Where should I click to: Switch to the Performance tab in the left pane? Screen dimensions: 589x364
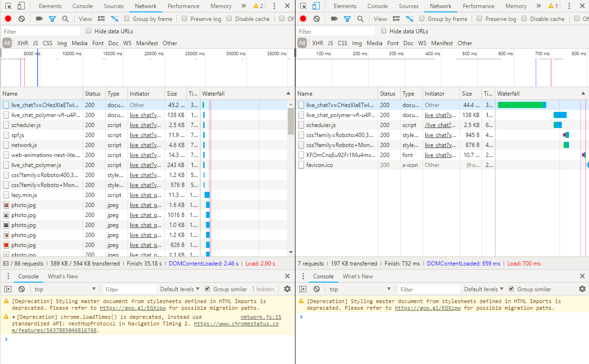[x=184, y=6]
